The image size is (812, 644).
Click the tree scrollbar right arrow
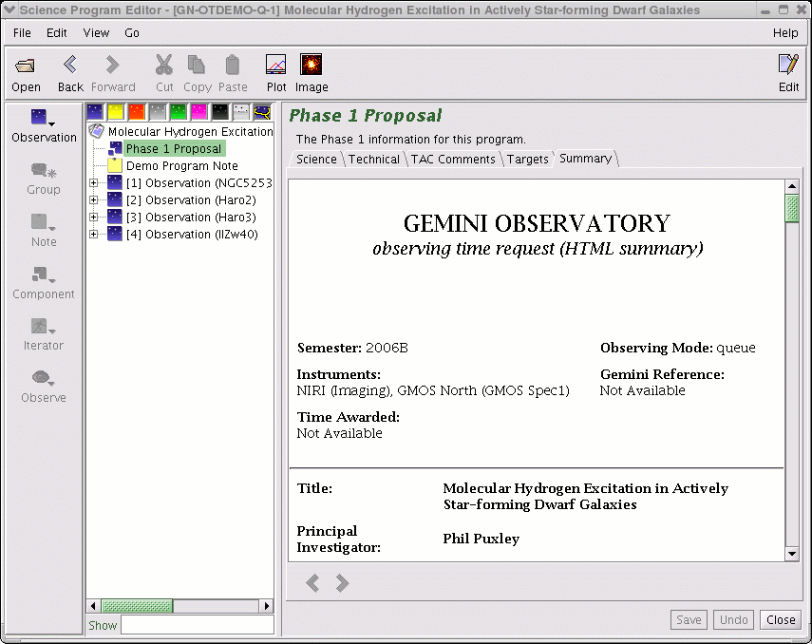pos(266,606)
